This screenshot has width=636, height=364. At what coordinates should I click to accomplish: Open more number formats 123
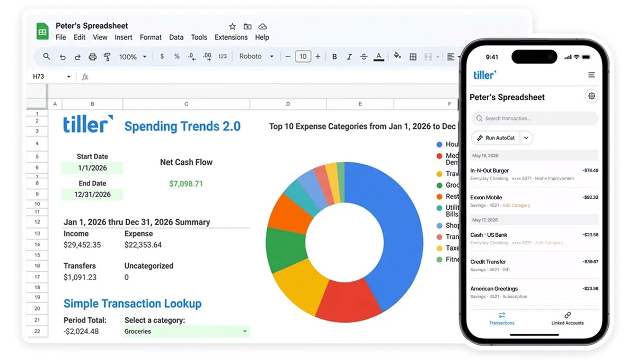(223, 56)
